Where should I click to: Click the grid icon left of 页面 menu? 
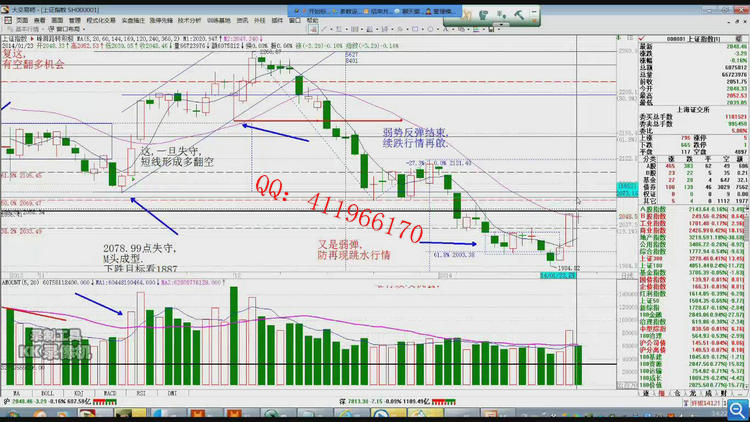(x=8, y=20)
